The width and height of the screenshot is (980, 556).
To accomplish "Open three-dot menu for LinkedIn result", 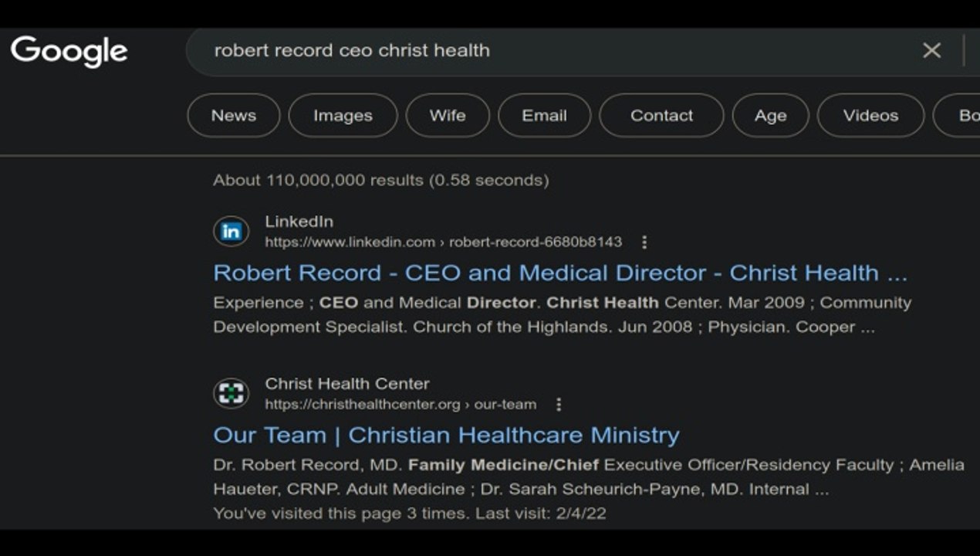I will [x=644, y=242].
